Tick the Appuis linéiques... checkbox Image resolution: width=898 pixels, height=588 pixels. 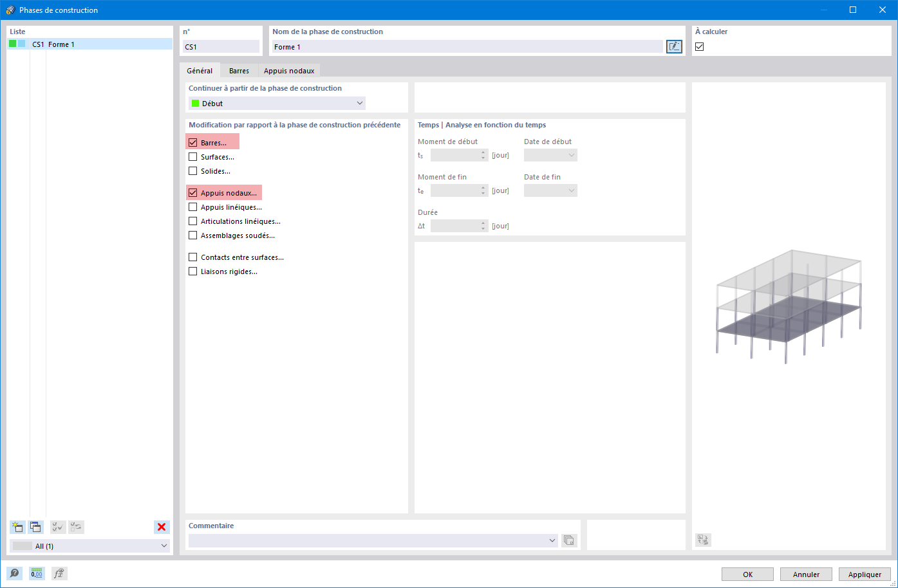[192, 207]
